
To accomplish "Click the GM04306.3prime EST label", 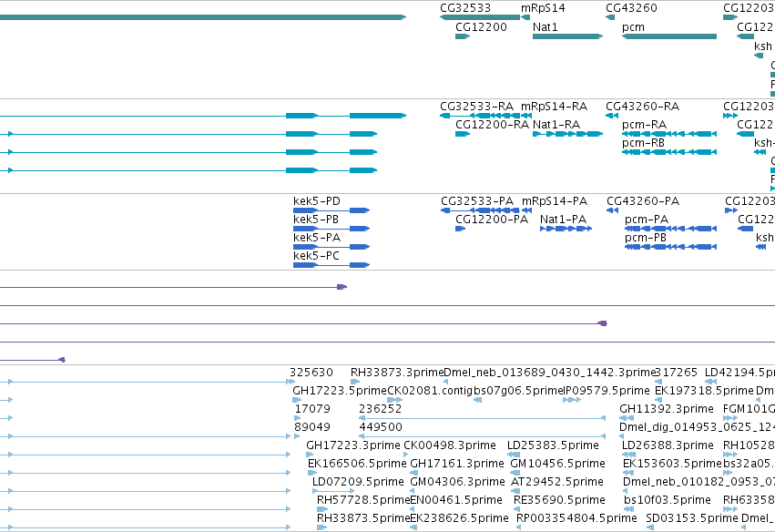I will pyautogui.click(x=458, y=482).
